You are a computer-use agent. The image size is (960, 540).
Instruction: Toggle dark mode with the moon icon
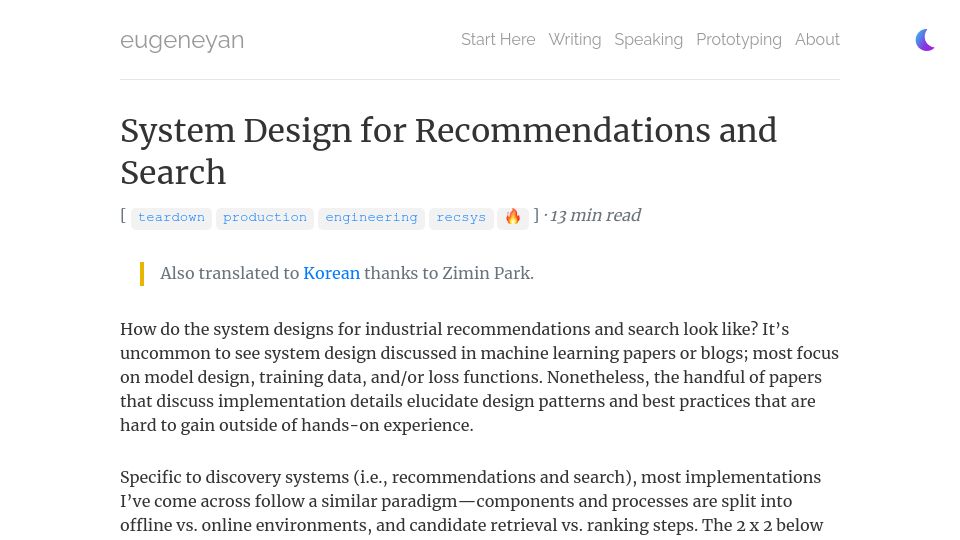coord(924,40)
